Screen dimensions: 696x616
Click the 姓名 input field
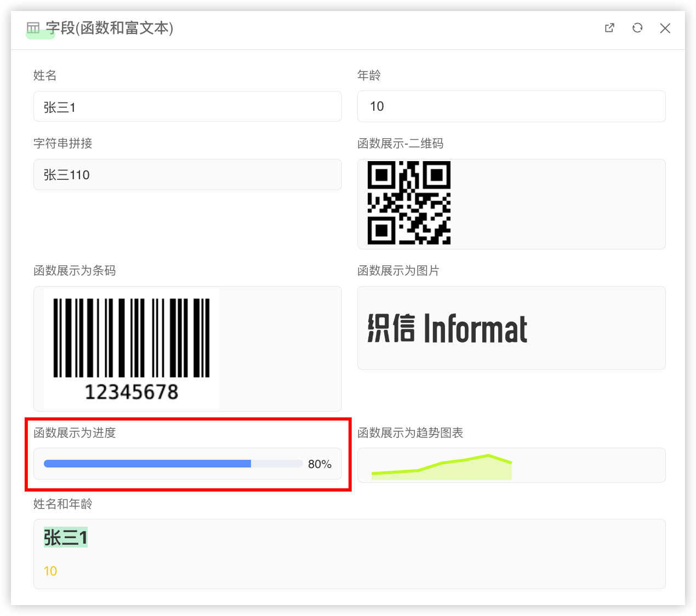187,106
